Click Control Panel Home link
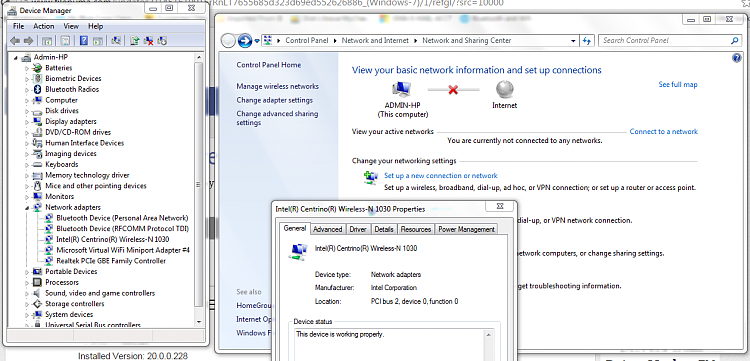 (x=269, y=65)
